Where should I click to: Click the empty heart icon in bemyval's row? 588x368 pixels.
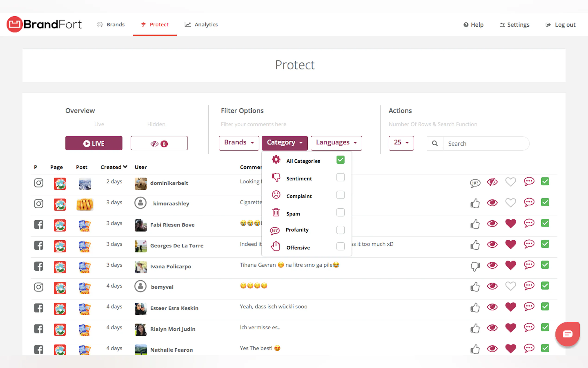point(510,286)
